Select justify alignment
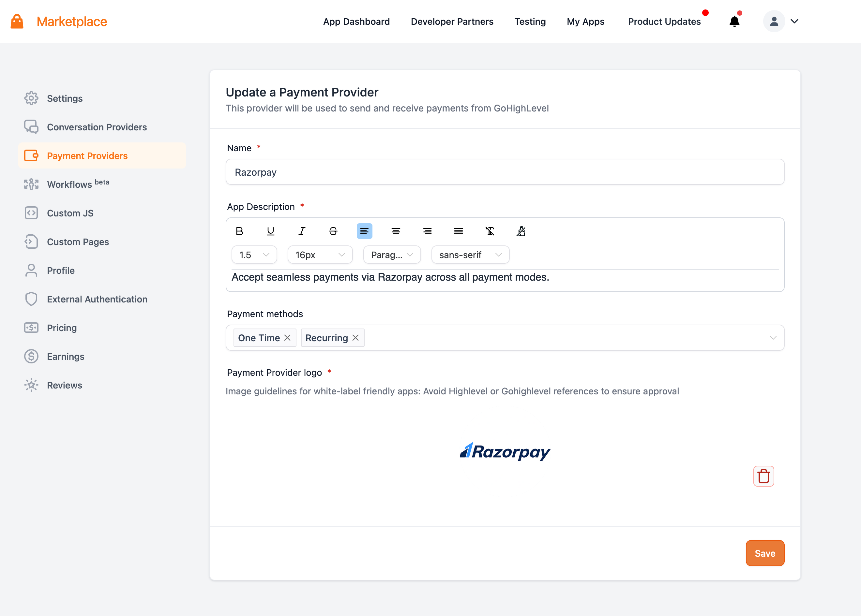The height and width of the screenshot is (616, 861). tap(459, 231)
